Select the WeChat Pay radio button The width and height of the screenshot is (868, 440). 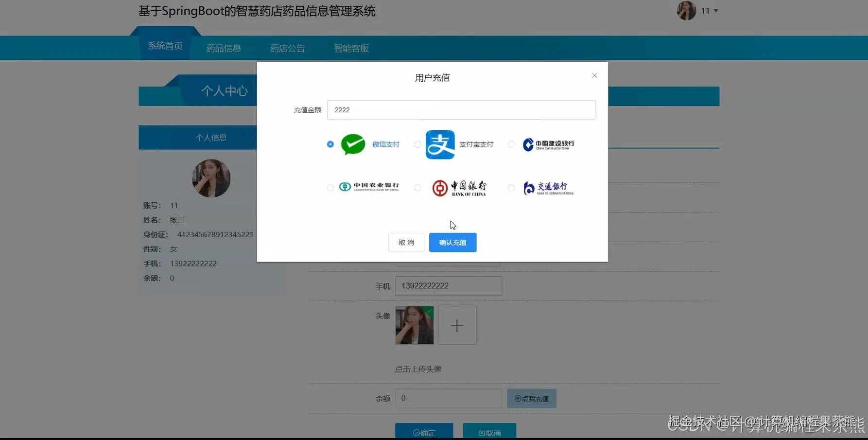[330, 144]
